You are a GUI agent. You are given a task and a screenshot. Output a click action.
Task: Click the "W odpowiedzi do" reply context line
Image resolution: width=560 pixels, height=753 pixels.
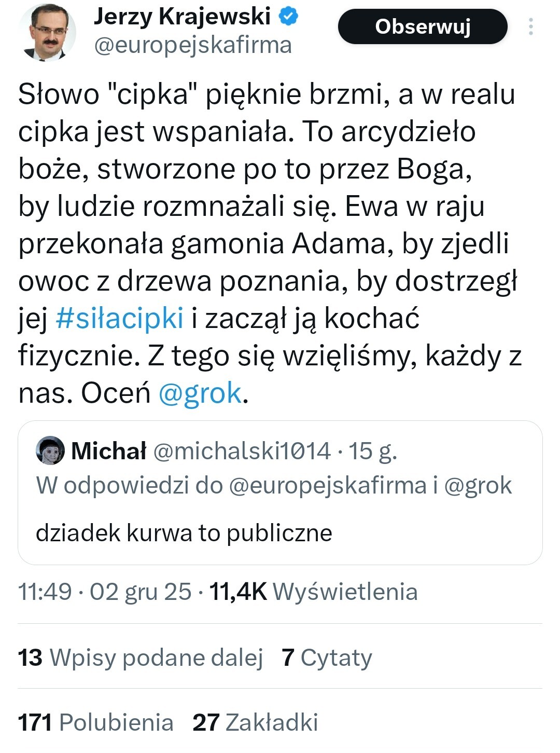coord(273,486)
